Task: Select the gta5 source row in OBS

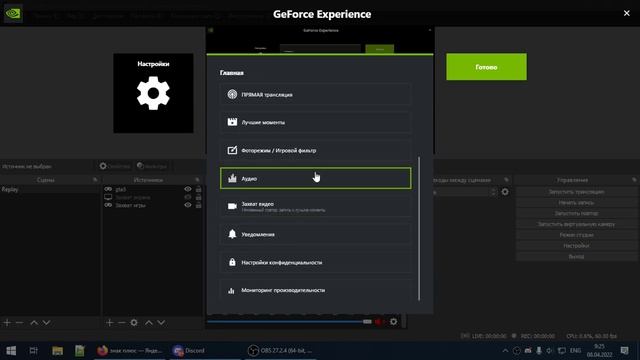Action: (x=153, y=189)
